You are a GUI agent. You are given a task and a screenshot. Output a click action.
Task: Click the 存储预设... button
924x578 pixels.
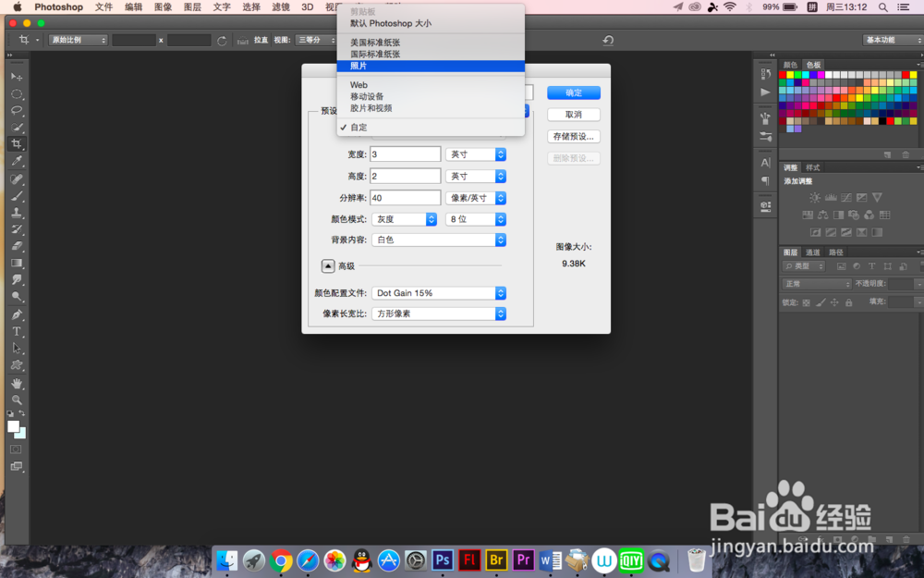coord(574,136)
